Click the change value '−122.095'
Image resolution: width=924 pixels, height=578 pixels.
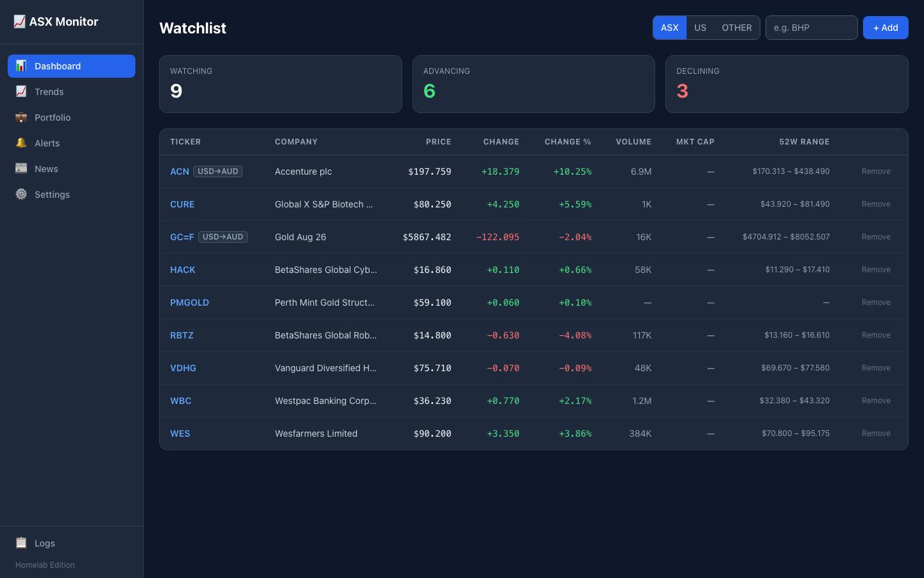pos(498,237)
